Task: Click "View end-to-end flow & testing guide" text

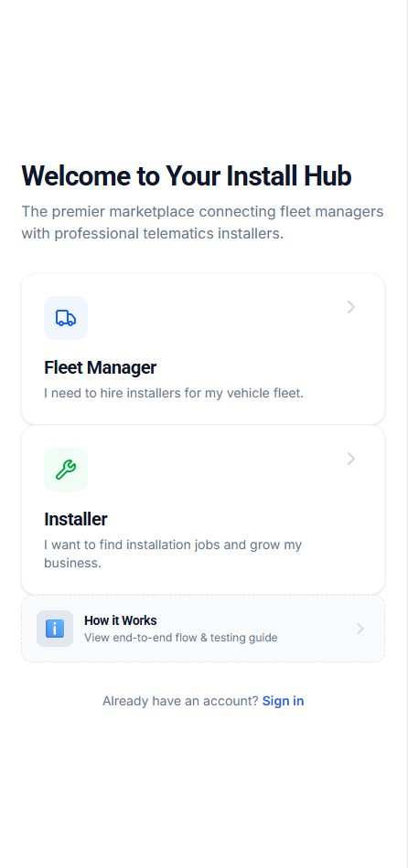Action: click(x=181, y=638)
